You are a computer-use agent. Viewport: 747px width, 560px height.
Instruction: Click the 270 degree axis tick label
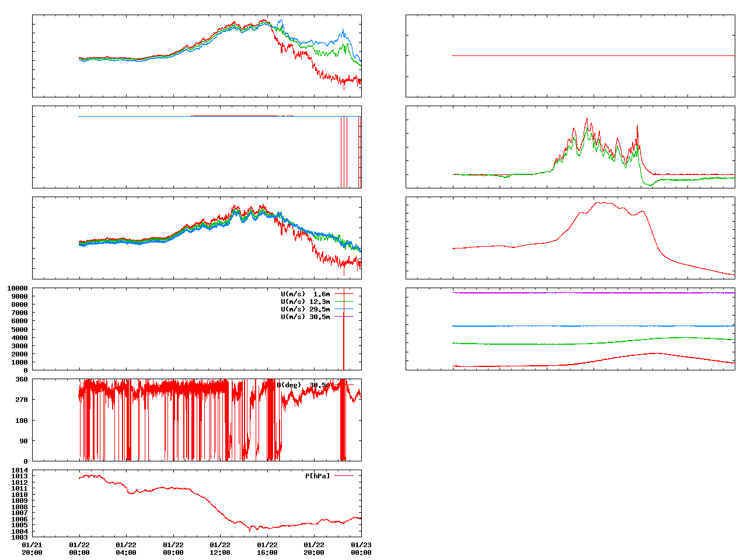pyautogui.click(x=21, y=400)
